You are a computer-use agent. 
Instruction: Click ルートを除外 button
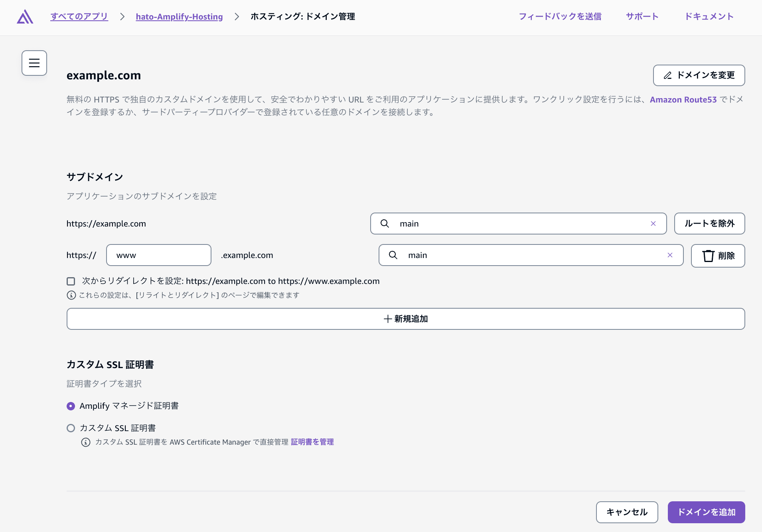coord(709,224)
